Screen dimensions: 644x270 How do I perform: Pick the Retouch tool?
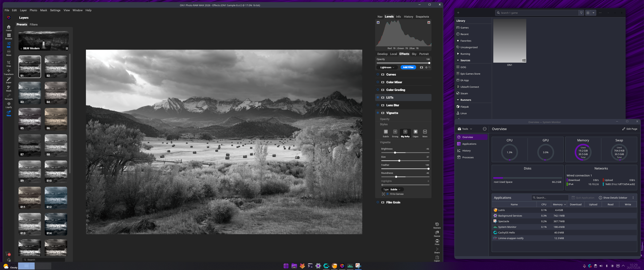9,97
